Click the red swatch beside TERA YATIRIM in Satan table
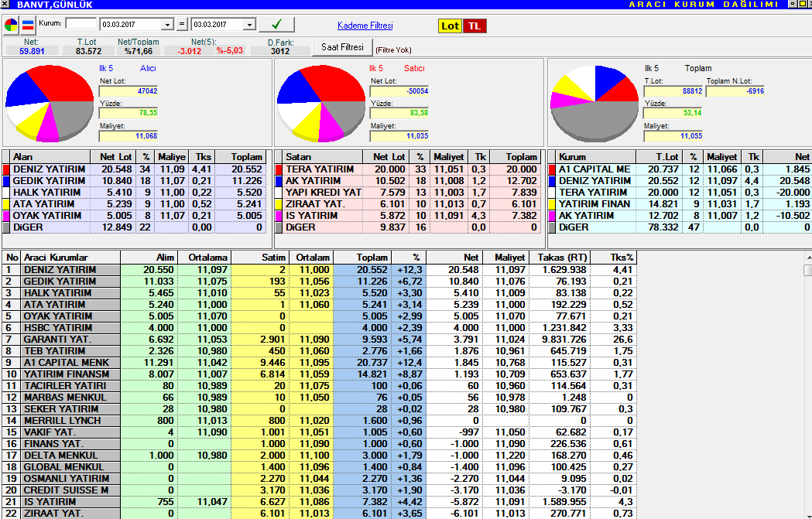 click(x=279, y=169)
